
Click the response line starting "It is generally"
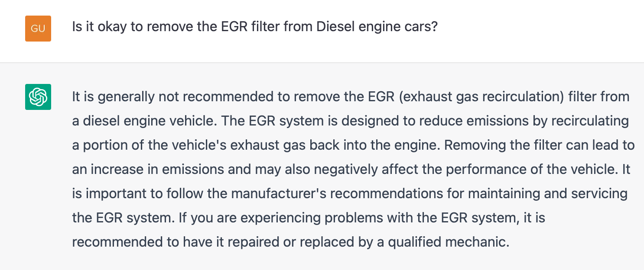(x=350, y=96)
